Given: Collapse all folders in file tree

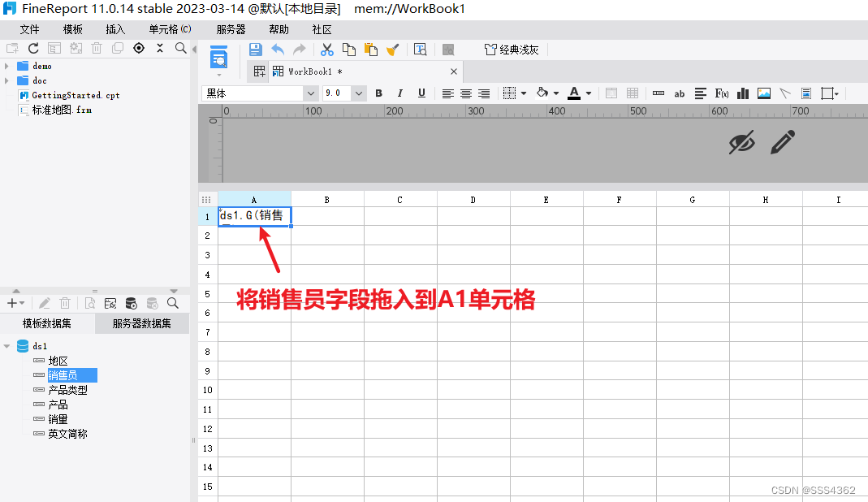Looking at the screenshot, I should (160, 48).
